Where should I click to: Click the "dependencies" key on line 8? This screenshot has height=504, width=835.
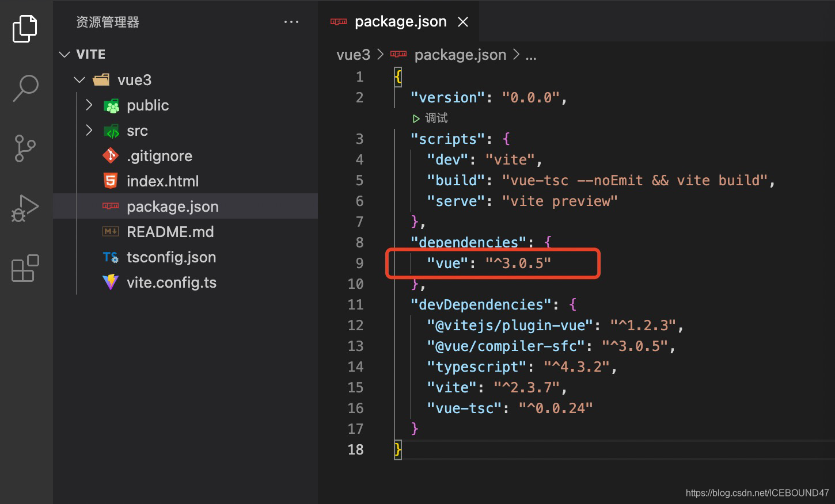click(469, 242)
